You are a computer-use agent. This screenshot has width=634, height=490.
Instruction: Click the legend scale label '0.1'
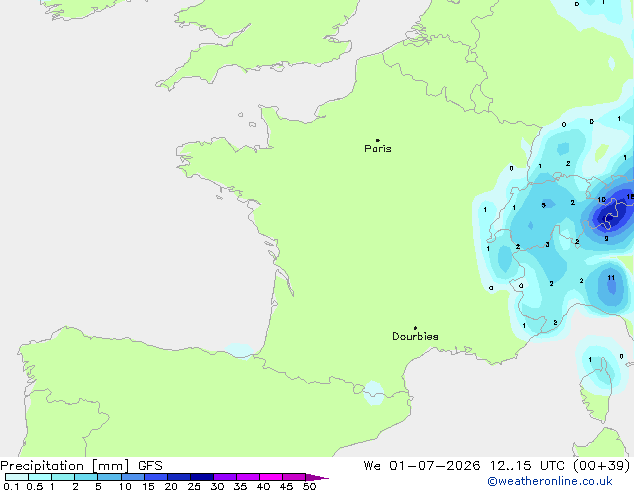11,486
